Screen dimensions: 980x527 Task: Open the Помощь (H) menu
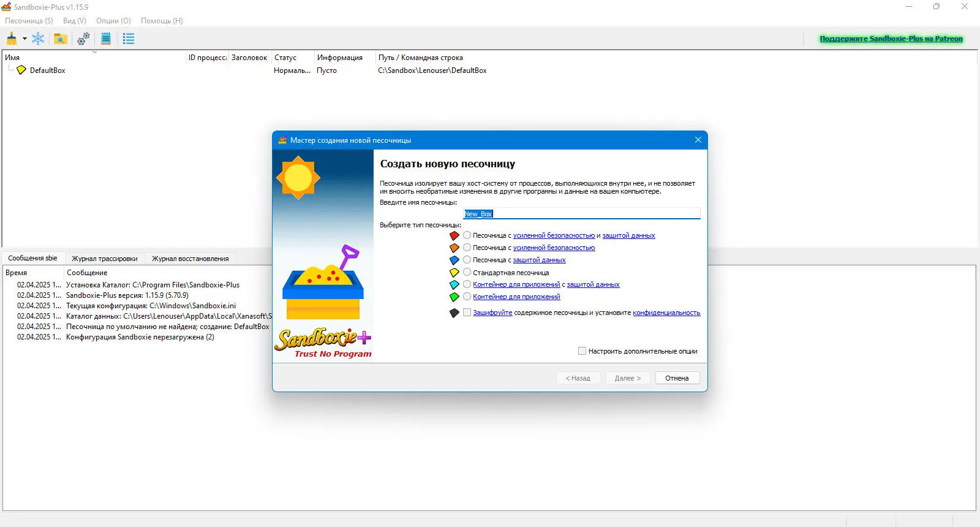coord(162,20)
